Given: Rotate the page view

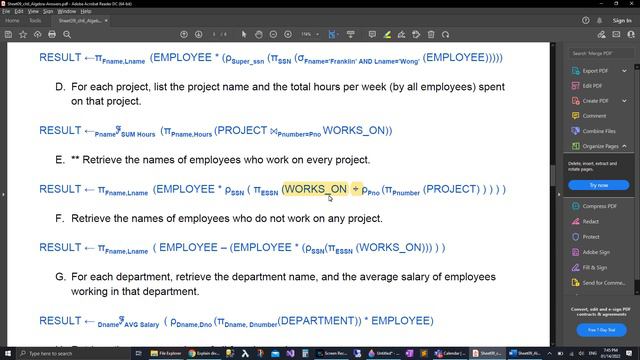Looking at the screenshot, I should [446, 35].
